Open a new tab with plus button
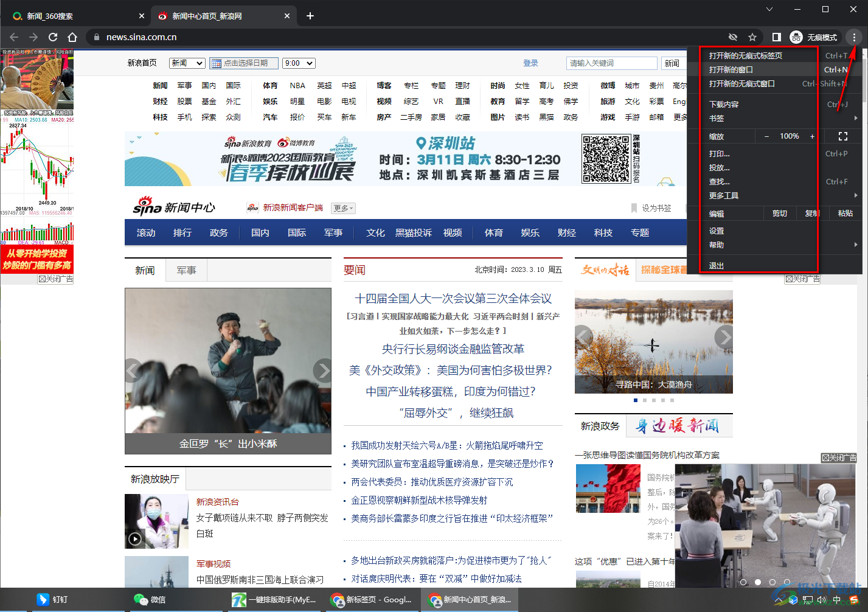 310,16
